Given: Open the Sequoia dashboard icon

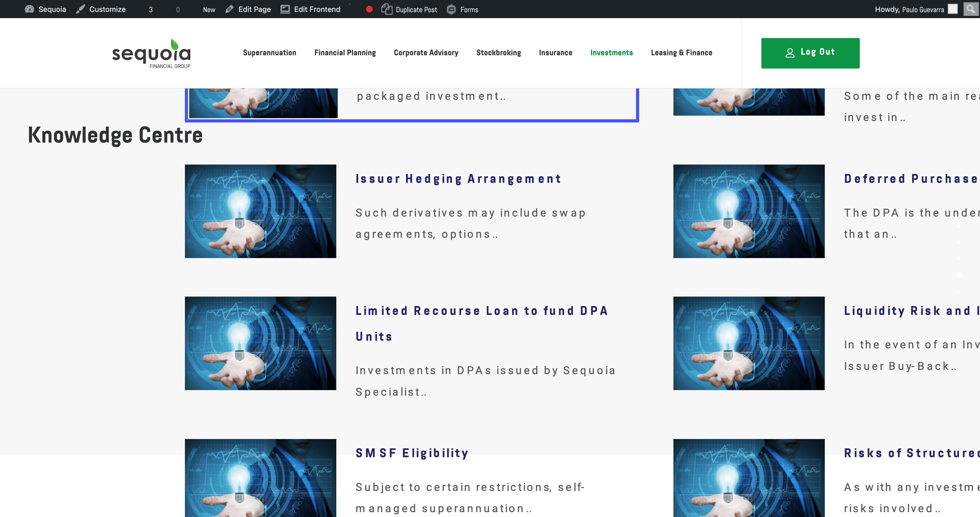Looking at the screenshot, I should click(x=29, y=9).
